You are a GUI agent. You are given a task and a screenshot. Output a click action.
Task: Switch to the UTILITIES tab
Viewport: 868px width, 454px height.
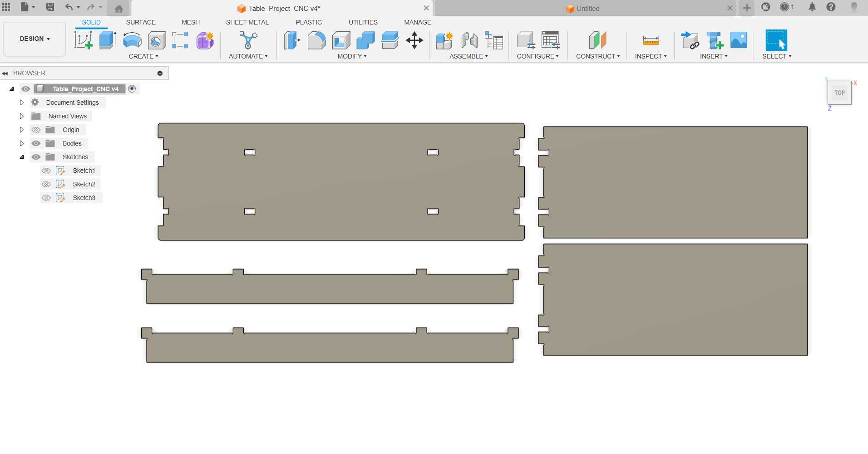click(363, 22)
